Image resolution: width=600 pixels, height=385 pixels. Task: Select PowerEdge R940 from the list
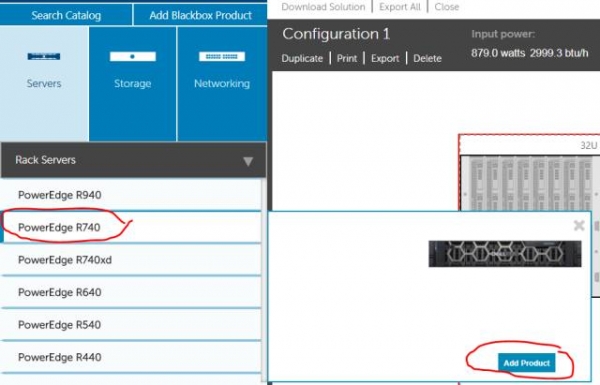coord(131,195)
